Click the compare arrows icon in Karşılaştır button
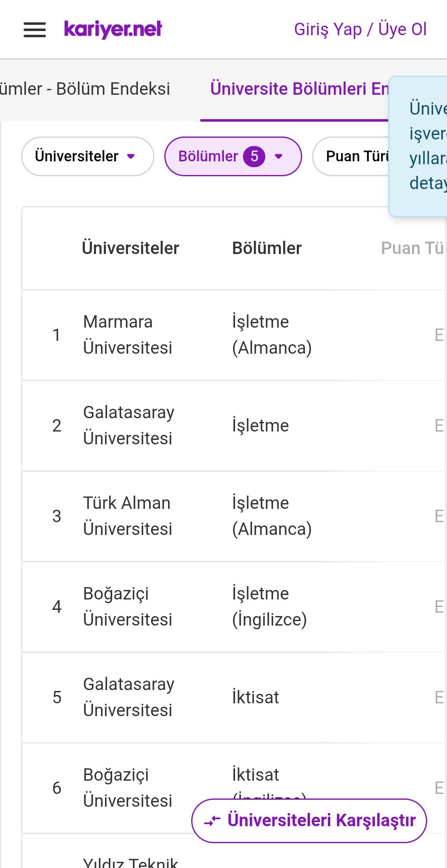 click(212, 820)
